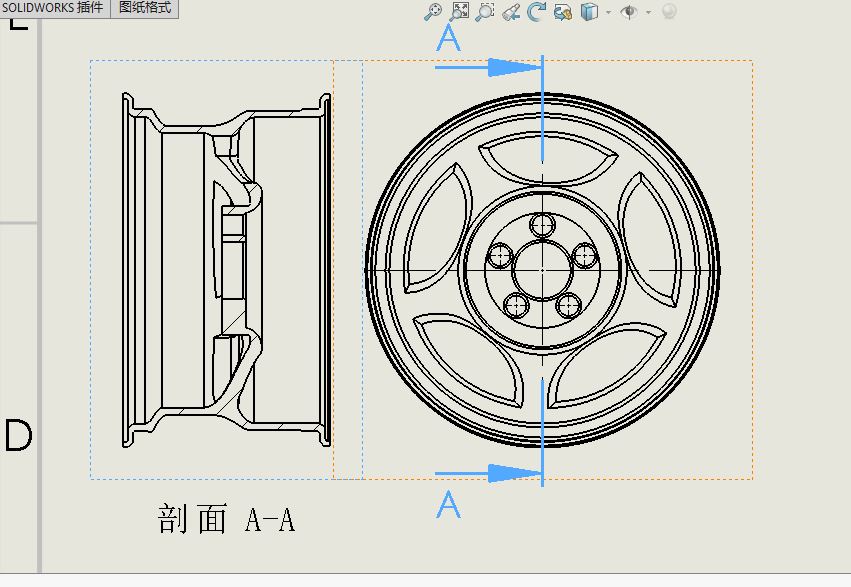Open the SOLIDWORKS 插件 tab
Viewport: 851px width, 587px height.
tap(53, 8)
